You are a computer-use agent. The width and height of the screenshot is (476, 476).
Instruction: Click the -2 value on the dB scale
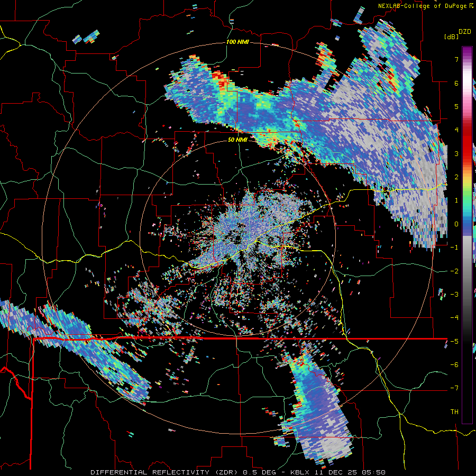pos(454,271)
